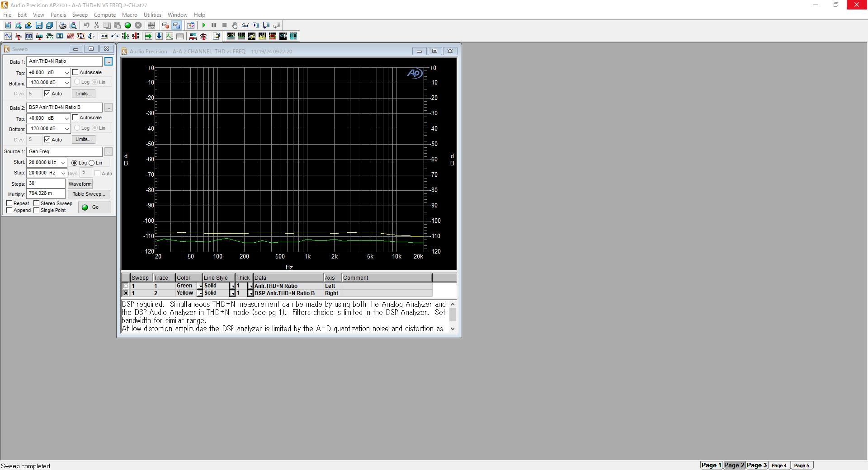Click the green Go sweep toolbar icon
This screenshot has height=470, width=868.
127,25
